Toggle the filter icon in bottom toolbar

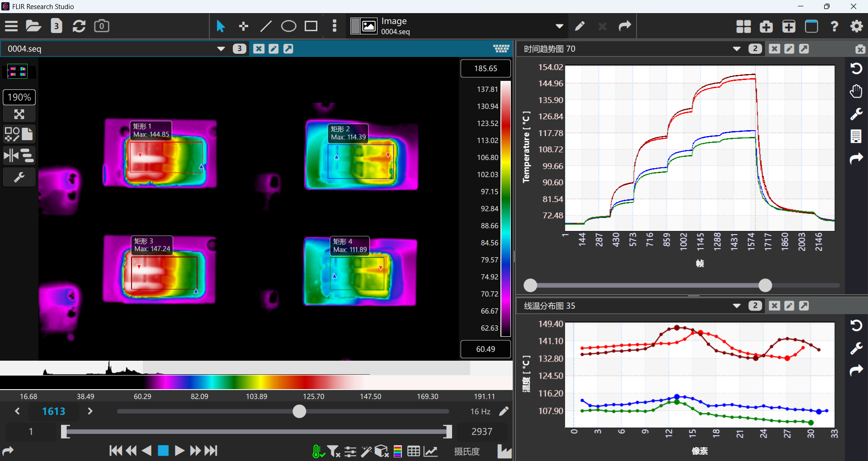point(334,451)
